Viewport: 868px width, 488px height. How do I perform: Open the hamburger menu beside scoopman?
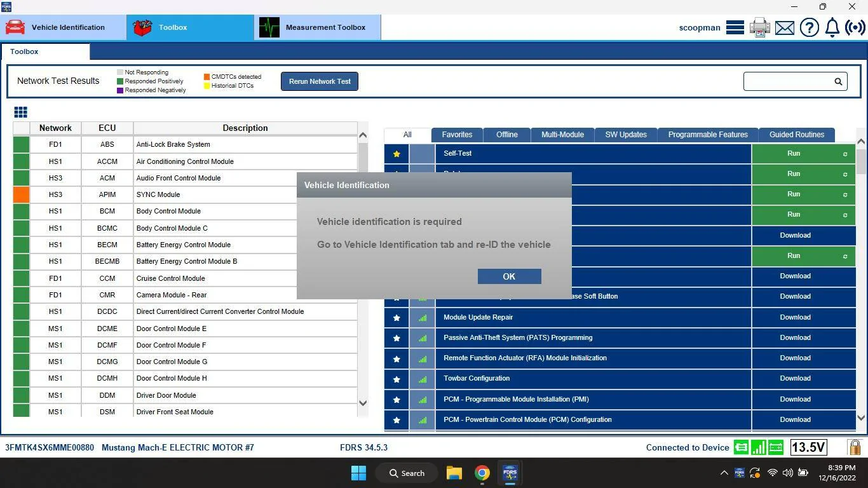click(x=735, y=27)
